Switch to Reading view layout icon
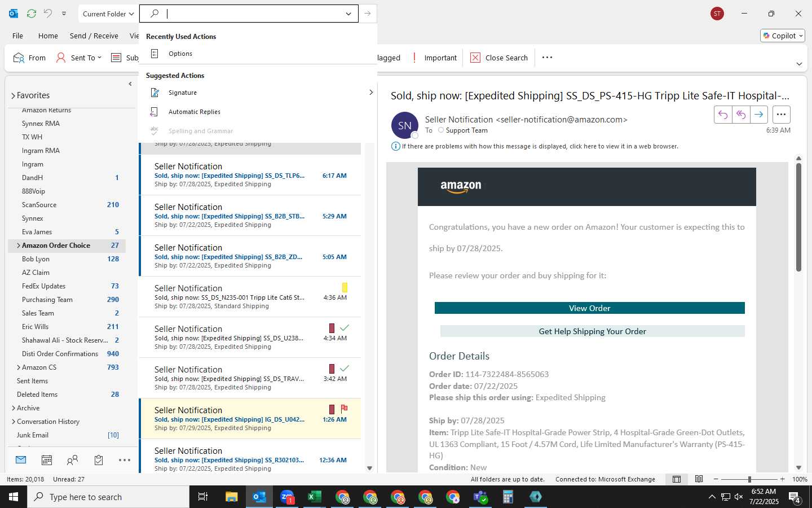 coord(699,479)
